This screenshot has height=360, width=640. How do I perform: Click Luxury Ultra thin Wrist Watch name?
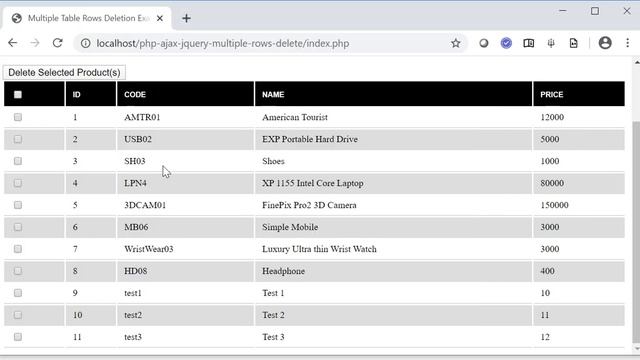pos(319,249)
